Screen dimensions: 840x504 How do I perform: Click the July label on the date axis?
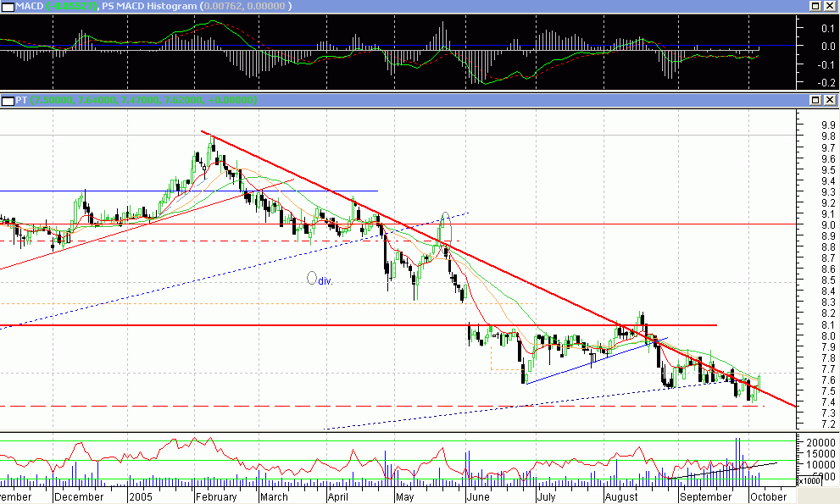coord(546,497)
